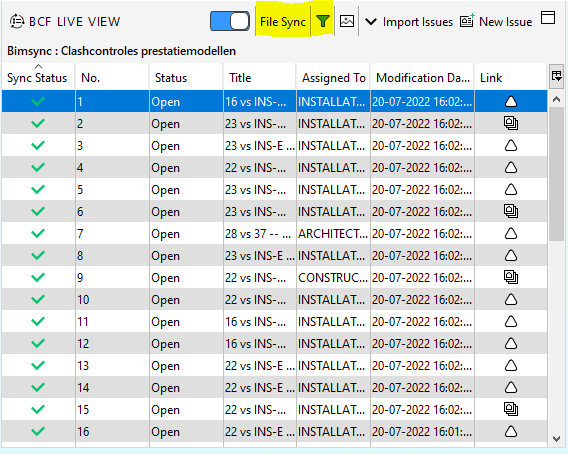Click the multi-view link icon for issue 6
Screen dimensions: 568x454
click(x=511, y=211)
